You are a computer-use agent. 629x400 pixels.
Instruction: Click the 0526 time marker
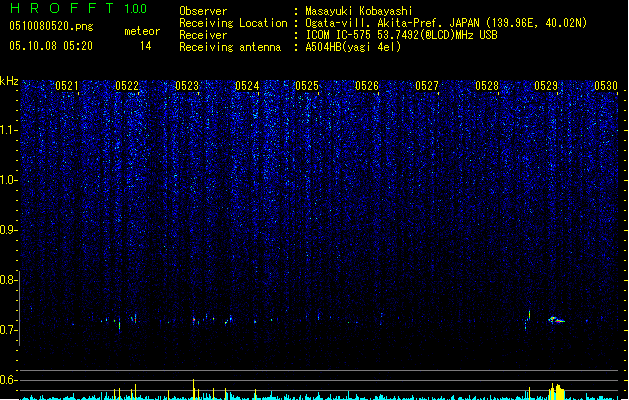tap(367, 86)
